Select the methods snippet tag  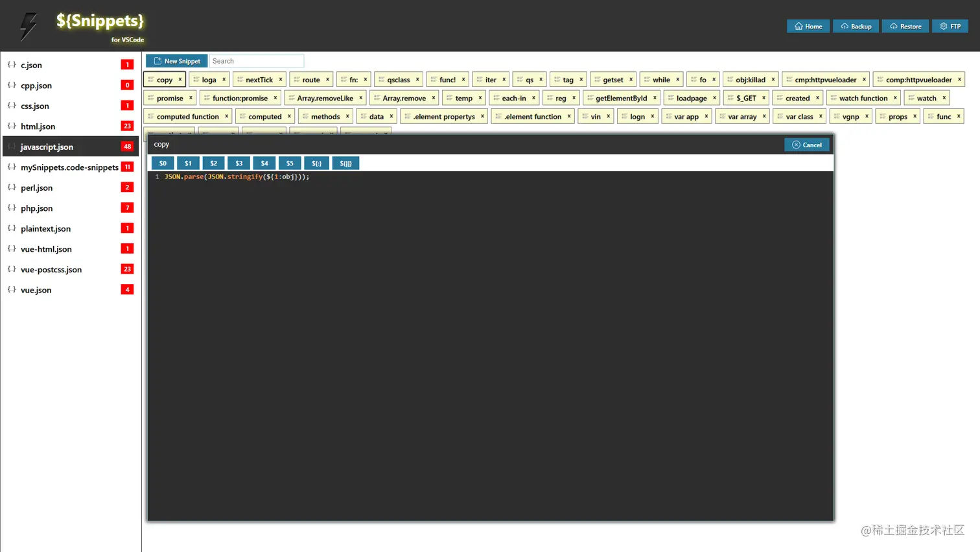[x=325, y=117]
